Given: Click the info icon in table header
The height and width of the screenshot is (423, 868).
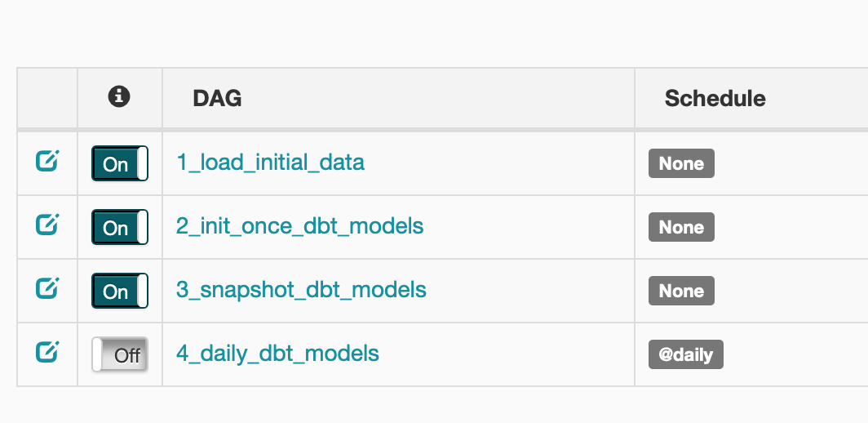Looking at the screenshot, I should 119,96.
